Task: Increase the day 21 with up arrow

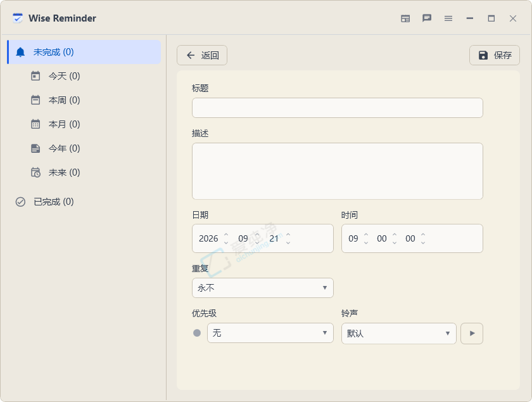Action: [288, 235]
